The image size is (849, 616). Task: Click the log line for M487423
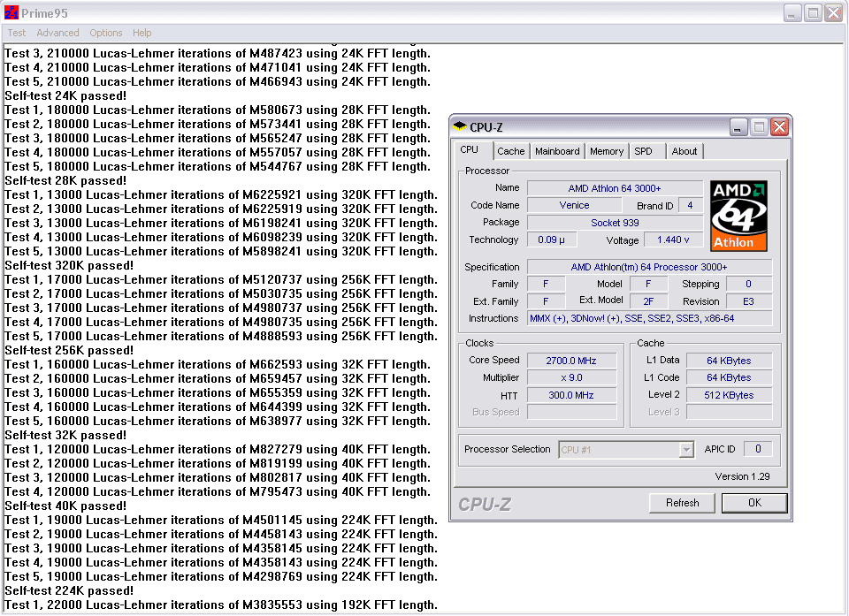[x=218, y=54]
